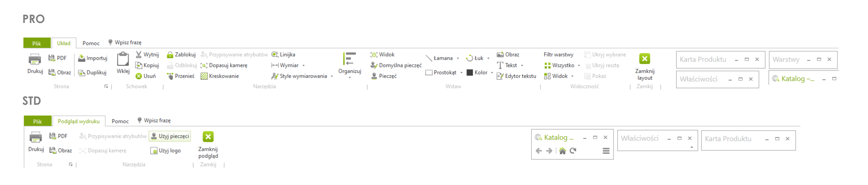Click the Kreskowanie hatching tool

tap(220, 76)
